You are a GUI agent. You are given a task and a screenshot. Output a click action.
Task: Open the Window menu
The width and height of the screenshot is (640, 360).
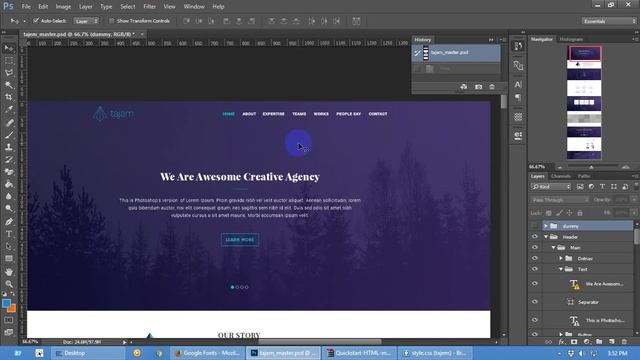tap(194, 7)
